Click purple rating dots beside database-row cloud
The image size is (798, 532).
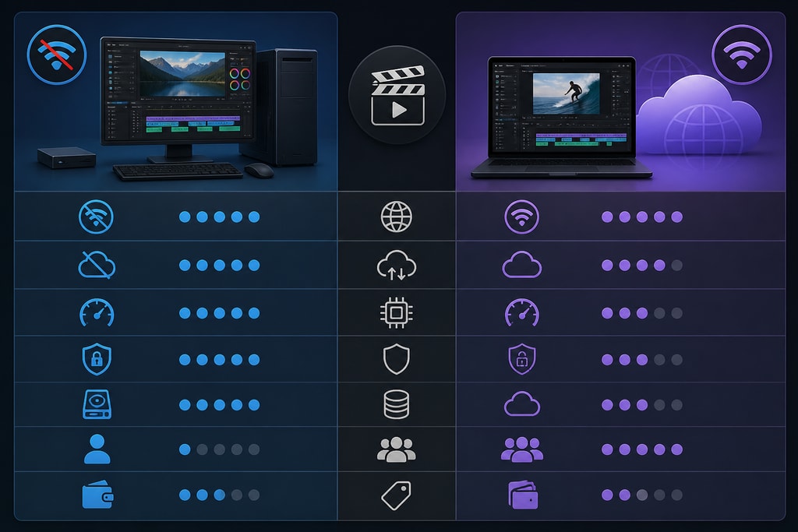642,405
